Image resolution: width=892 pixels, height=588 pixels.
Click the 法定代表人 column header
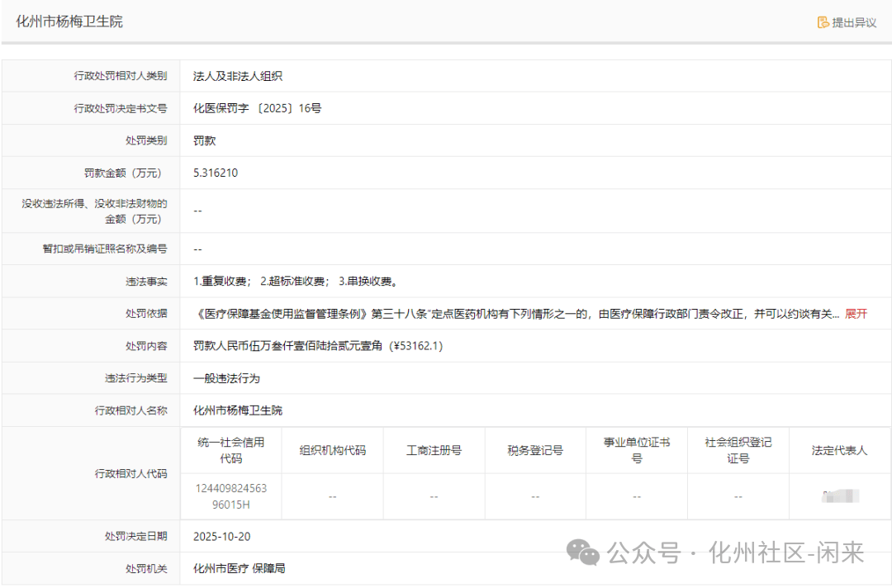point(839,450)
